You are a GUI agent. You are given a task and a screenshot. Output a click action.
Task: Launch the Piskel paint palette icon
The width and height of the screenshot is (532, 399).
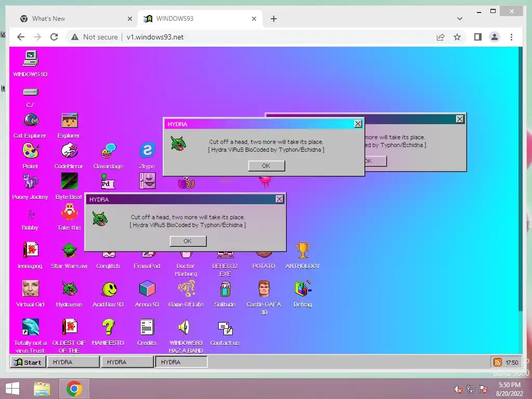point(31,151)
